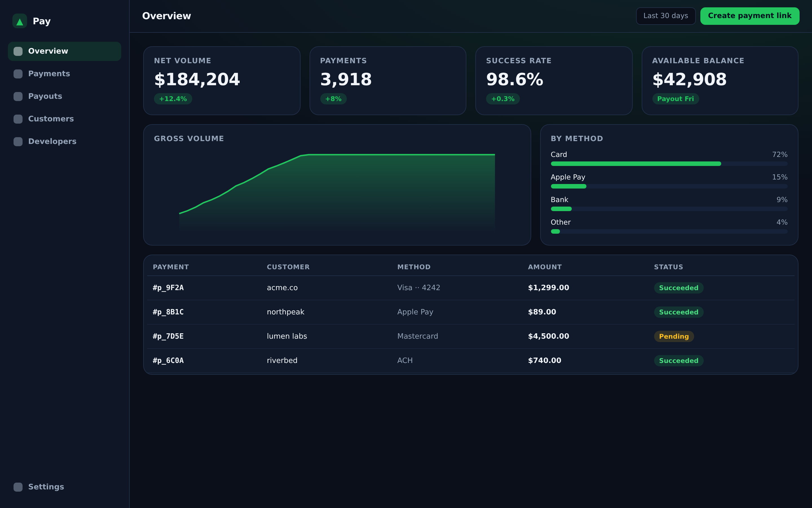812x508 pixels.
Task: Click the +0.3% success rate badge
Action: point(503,99)
